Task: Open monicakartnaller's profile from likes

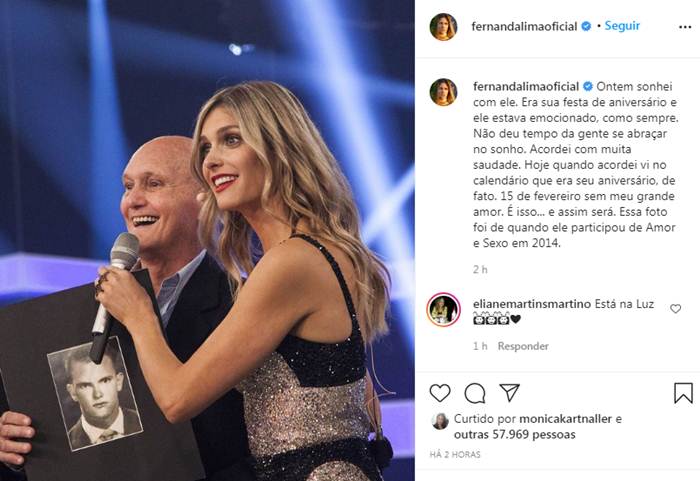Action: click(x=565, y=419)
